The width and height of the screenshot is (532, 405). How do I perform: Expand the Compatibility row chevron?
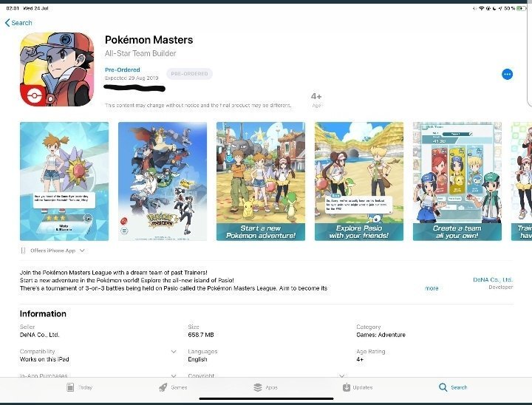pos(174,351)
